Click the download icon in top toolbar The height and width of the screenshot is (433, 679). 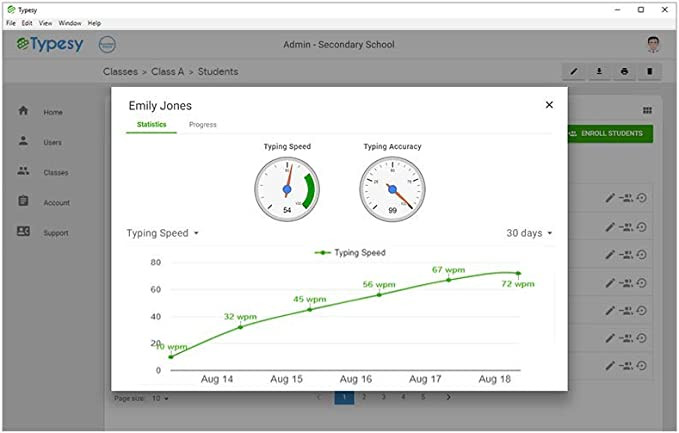point(599,72)
